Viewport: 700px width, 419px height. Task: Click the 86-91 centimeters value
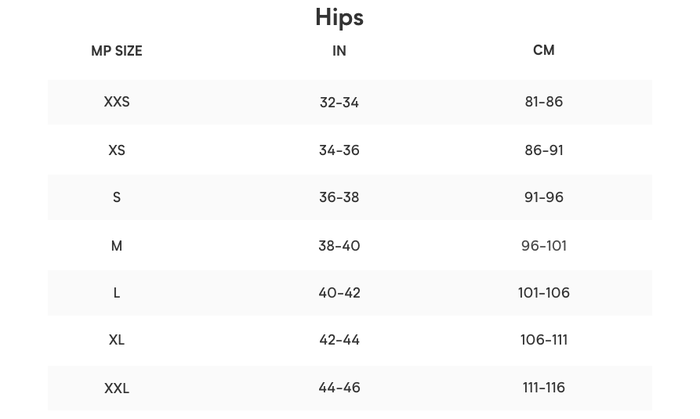(543, 150)
